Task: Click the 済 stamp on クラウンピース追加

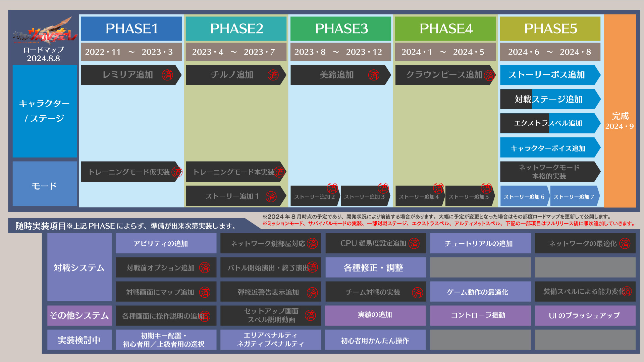Action: tap(489, 75)
